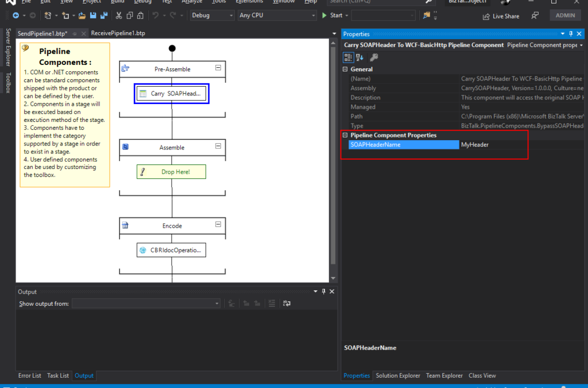Click the Add New Item toolbar icon
The width and height of the screenshot is (588, 388).
coord(65,16)
